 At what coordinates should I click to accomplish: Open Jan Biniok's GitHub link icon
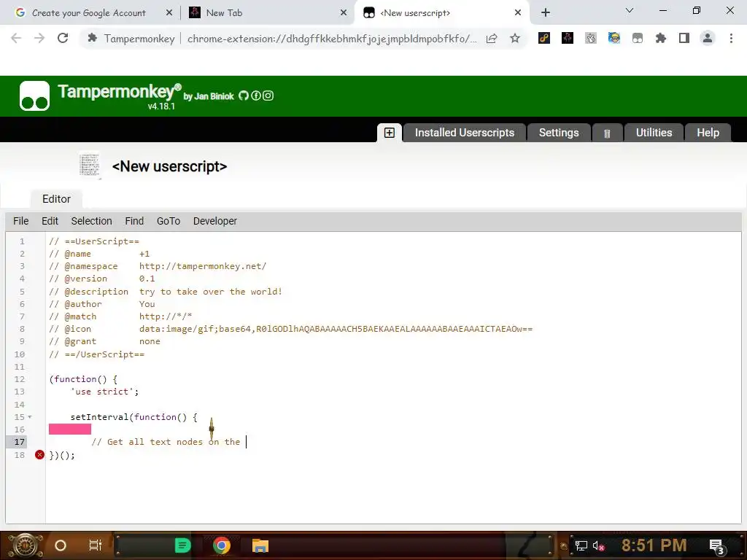coord(244,96)
